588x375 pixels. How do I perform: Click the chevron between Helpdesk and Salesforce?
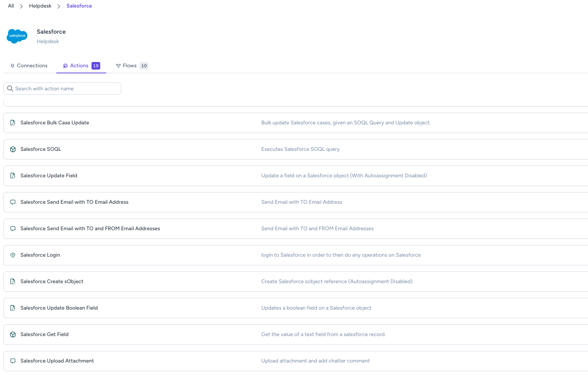[x=59, y=6]
